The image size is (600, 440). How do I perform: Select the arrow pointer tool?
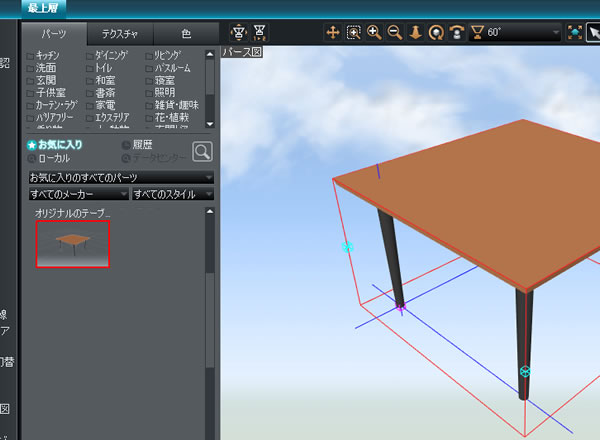(593, 32)
